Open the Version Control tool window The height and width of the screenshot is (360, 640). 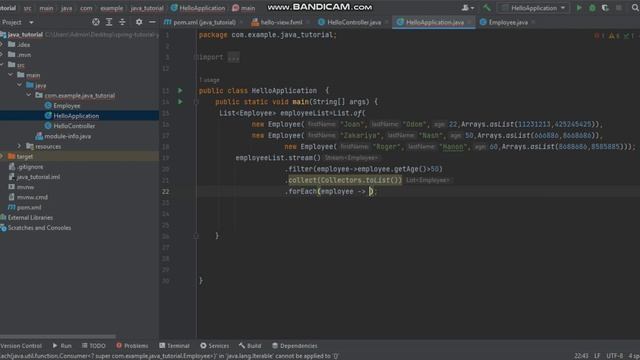[21, 346]
